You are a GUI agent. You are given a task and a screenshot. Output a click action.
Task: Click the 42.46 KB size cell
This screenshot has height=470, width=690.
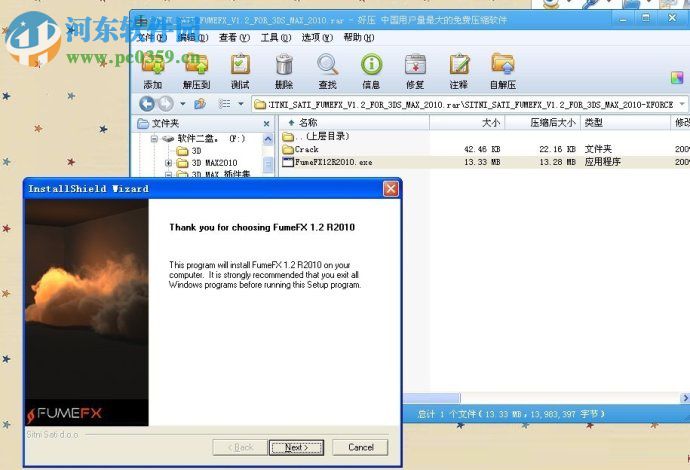click(x=482, y=149)
